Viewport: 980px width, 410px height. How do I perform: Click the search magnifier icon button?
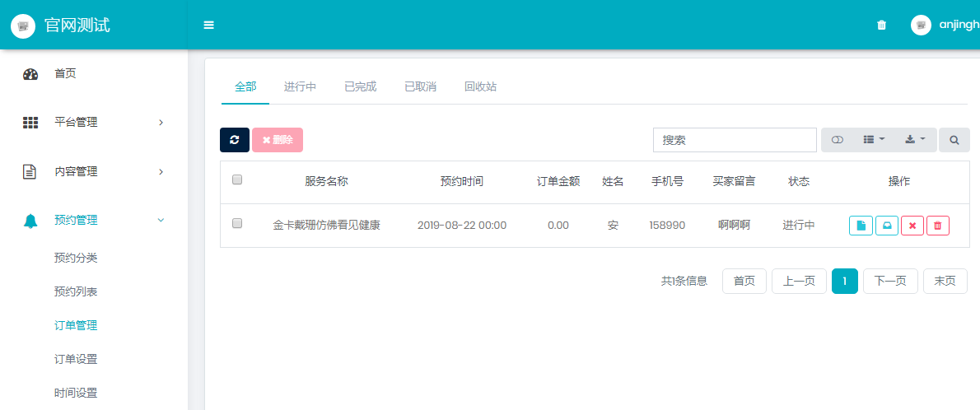(954, 140)
